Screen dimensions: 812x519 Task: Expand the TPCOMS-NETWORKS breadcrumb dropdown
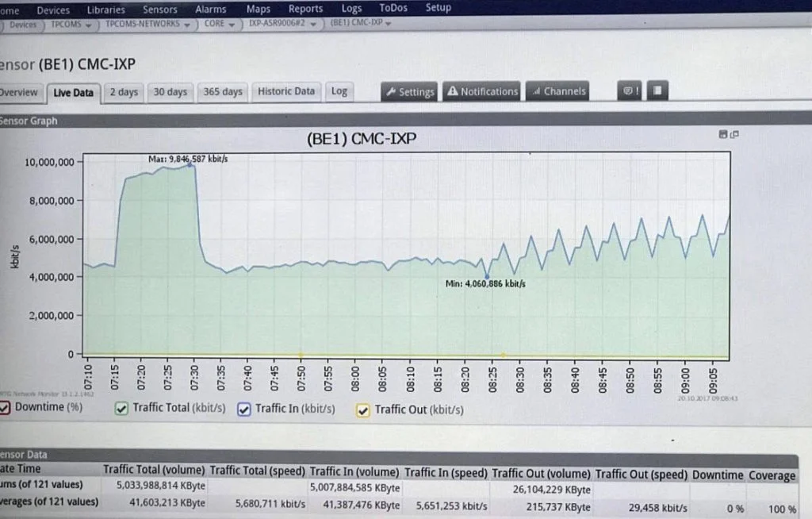pyautogui.click(x=188, y=25)
